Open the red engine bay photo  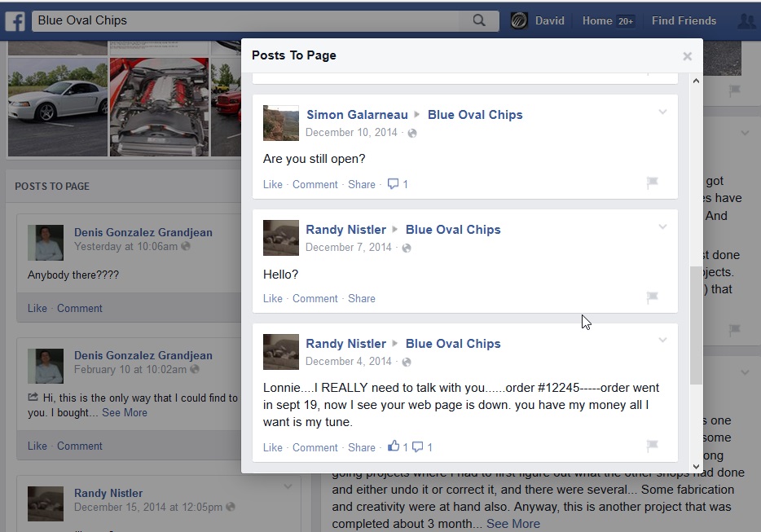159,108
